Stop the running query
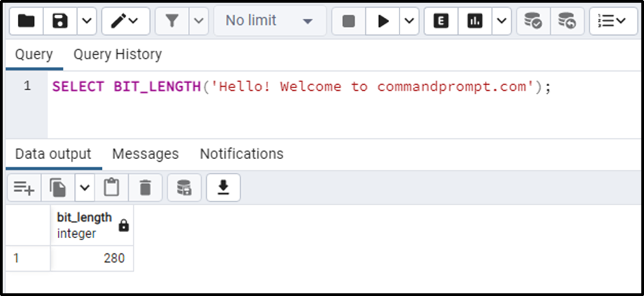644x296 pixels. (x=348, y=21)
